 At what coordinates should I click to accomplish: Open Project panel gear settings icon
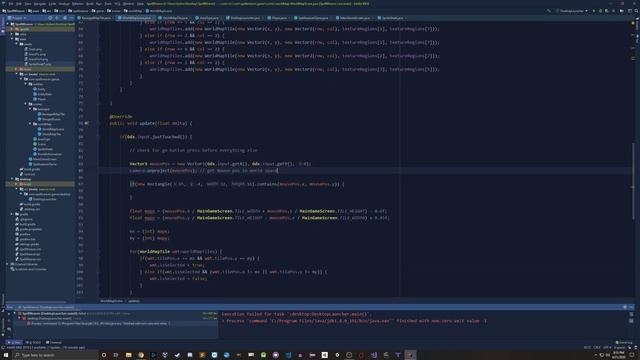(x=64, y=18)
